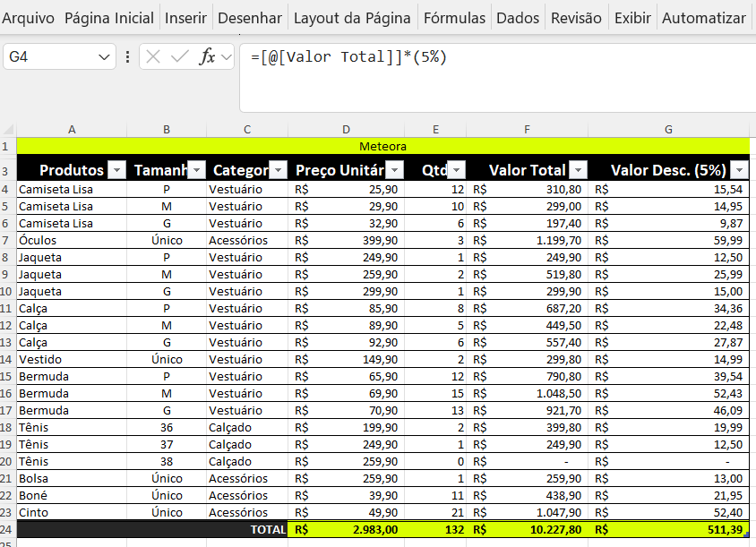Click the formula bar text field

pyautogui.click(x=497, y=78)
